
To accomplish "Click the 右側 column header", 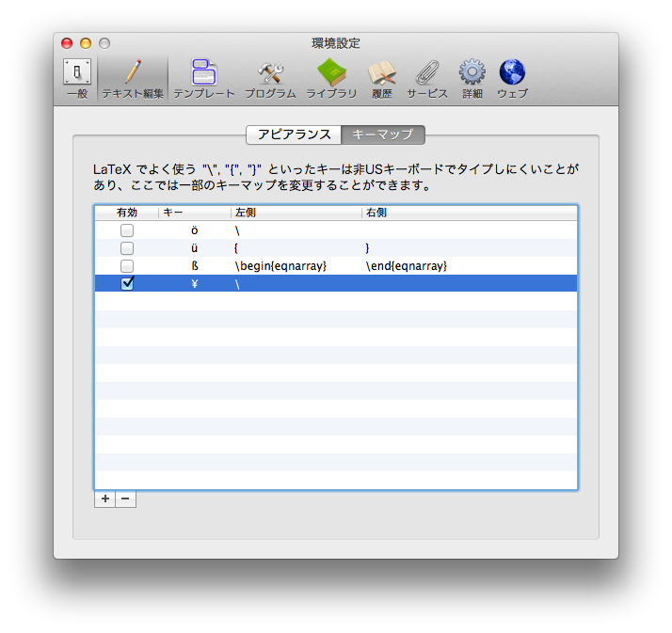I will [x=470, y=213].
